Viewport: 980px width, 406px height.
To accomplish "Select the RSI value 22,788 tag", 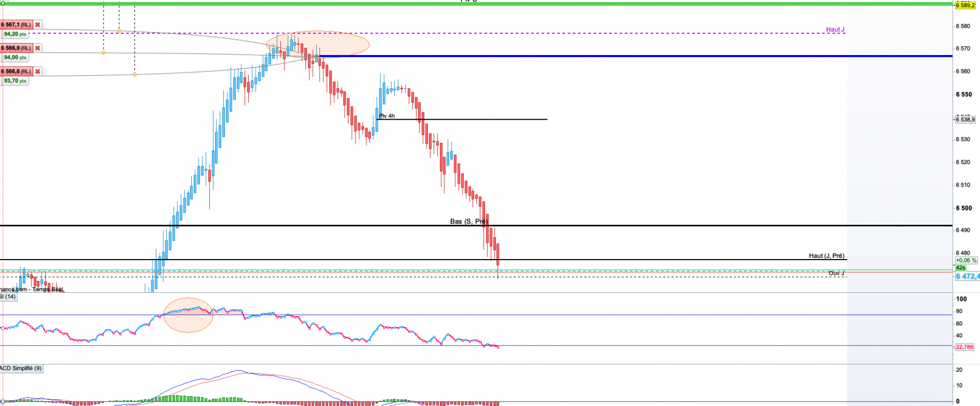I will coord(965,347).
